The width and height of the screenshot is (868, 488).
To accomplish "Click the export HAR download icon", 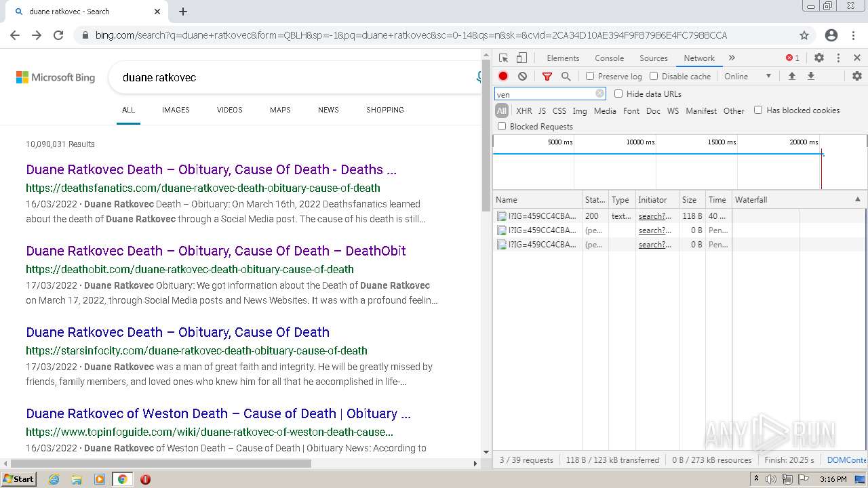I will tap(810, 77).
